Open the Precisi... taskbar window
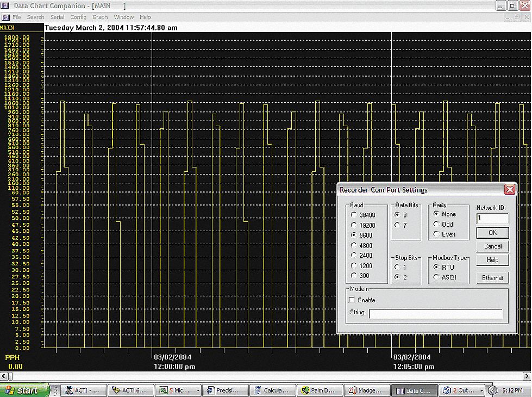This screenshot has height=397, width=532. (x=226, y=390)
